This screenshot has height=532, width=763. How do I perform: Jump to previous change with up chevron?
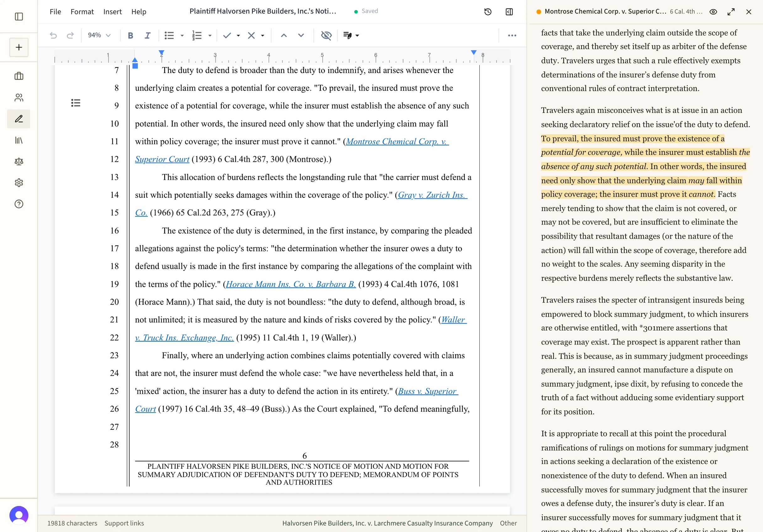284,35
